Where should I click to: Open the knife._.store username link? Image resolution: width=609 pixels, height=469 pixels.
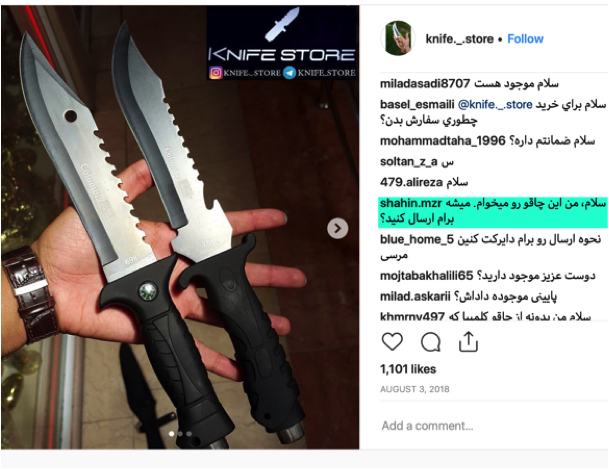pyautogui.click(x=459, y=39)
